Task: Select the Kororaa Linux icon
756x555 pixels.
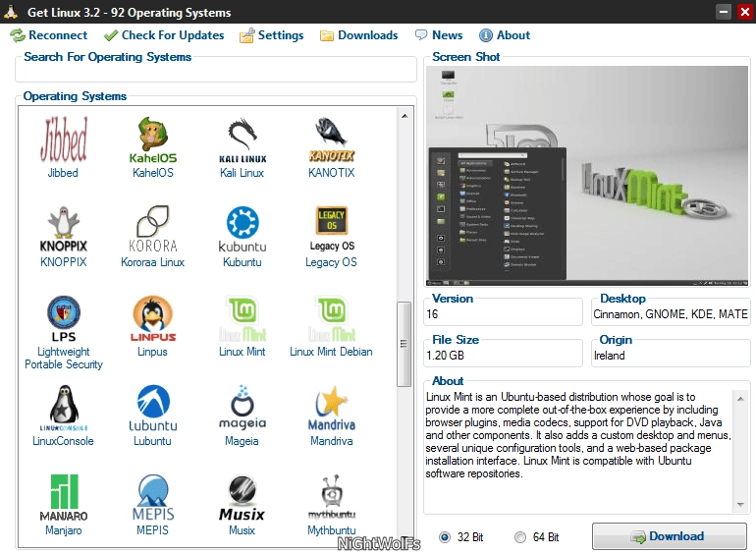Action: (x=153, y=230)
